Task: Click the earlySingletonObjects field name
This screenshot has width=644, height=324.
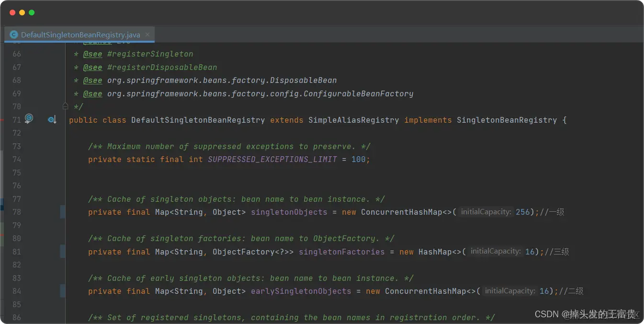Action: (x=301, y=291)
